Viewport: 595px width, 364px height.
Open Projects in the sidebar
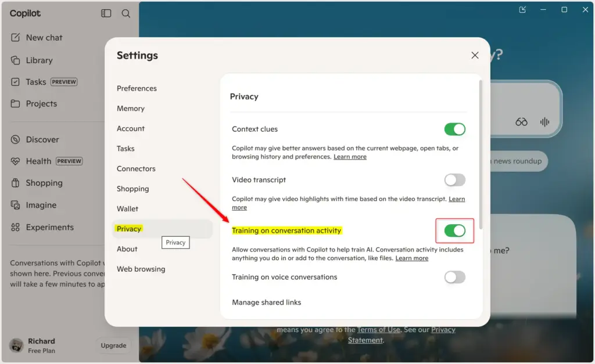[34, 103]
